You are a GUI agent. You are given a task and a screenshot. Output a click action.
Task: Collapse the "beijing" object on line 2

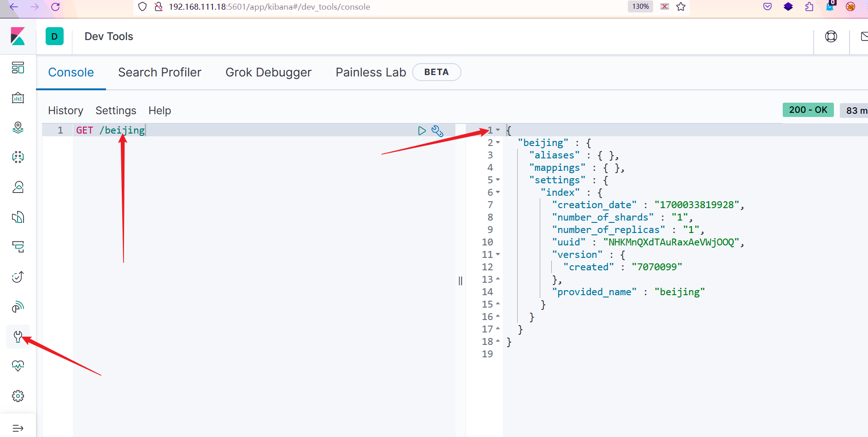pyautogui.click(x=498, y=143)
